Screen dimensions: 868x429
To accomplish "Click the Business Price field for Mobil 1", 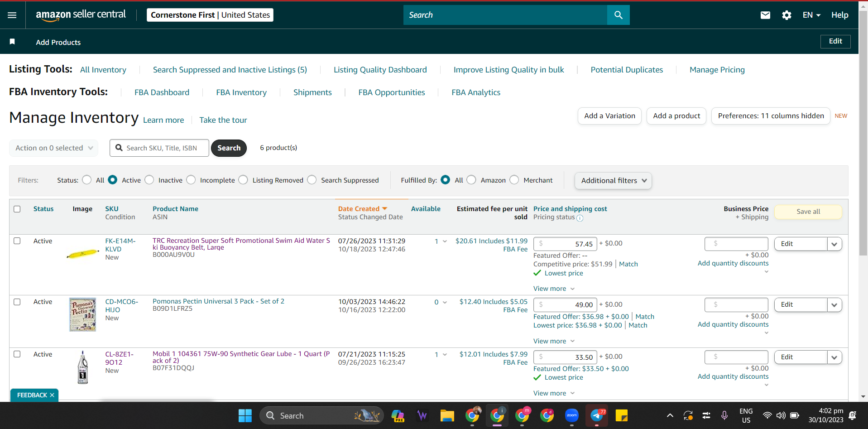I will point(736,357).
